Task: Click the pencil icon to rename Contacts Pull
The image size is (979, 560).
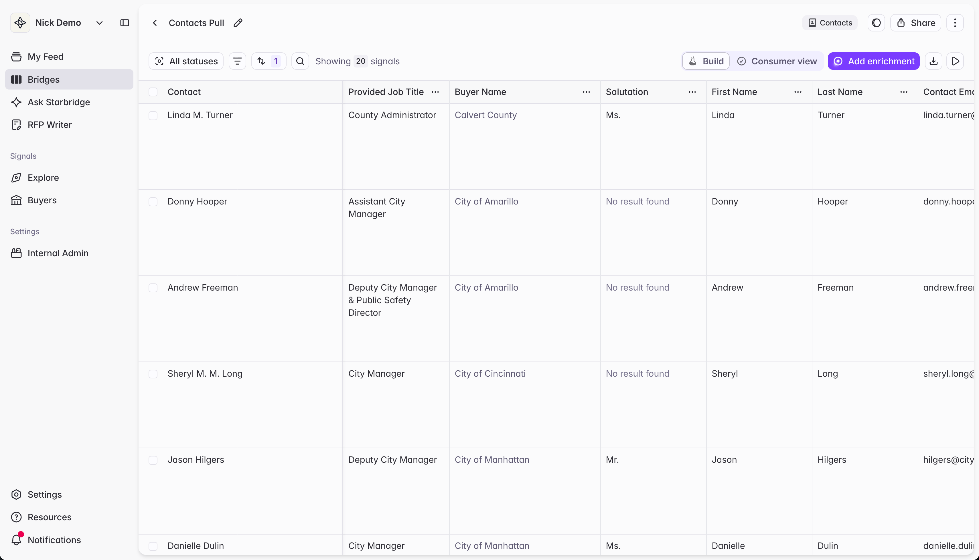Action: pos(238,23)
